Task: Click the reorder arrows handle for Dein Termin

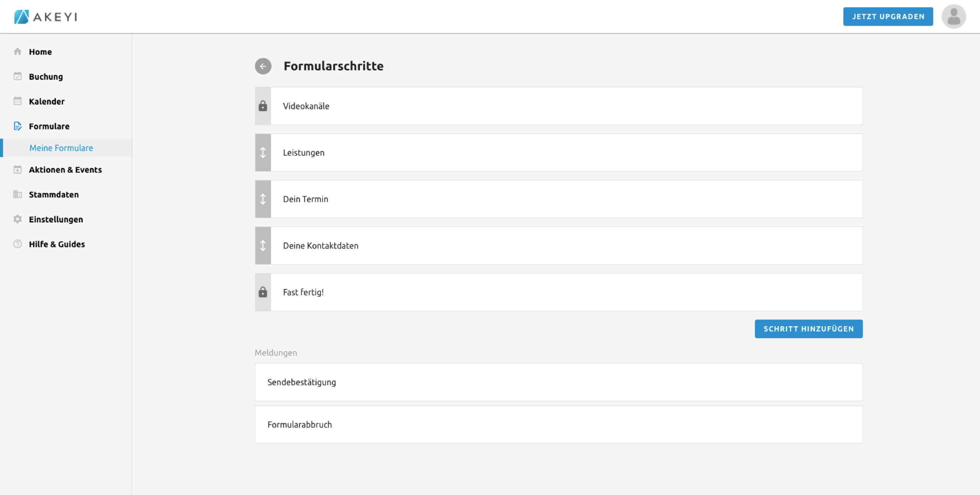Action: (x=263, y=199)
